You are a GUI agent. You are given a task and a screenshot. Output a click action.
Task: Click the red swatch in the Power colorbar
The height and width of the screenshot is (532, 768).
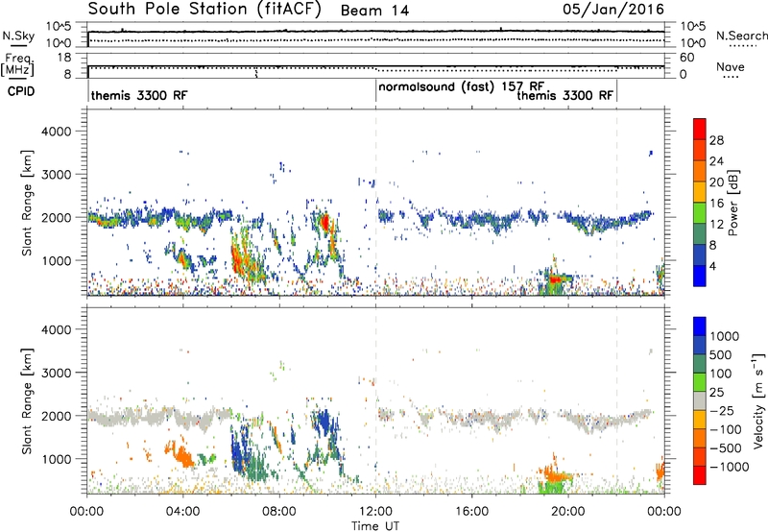(700, 130)
